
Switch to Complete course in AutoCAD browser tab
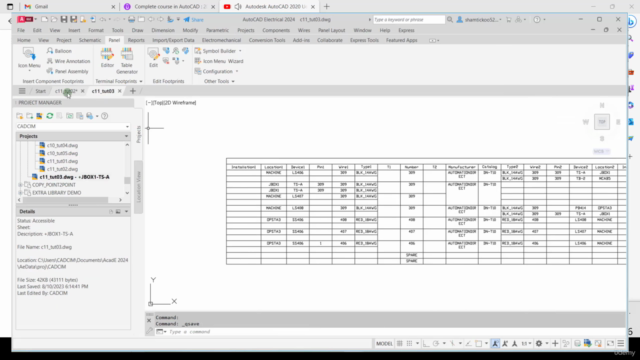(x=169, y=7)
